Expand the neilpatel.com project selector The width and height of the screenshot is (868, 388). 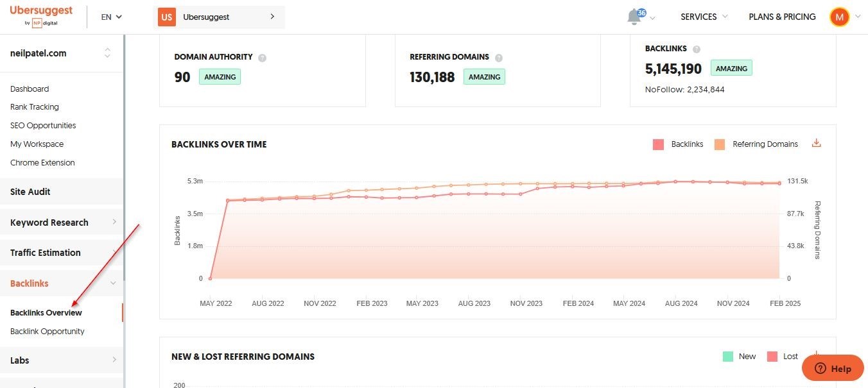[107, 53]
